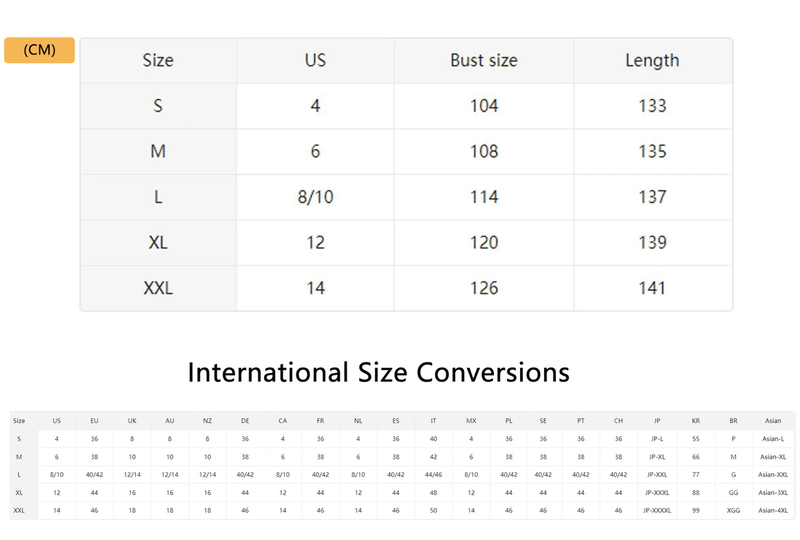Click the Asian-4XL size cell
800x540 pixels.
773,511
